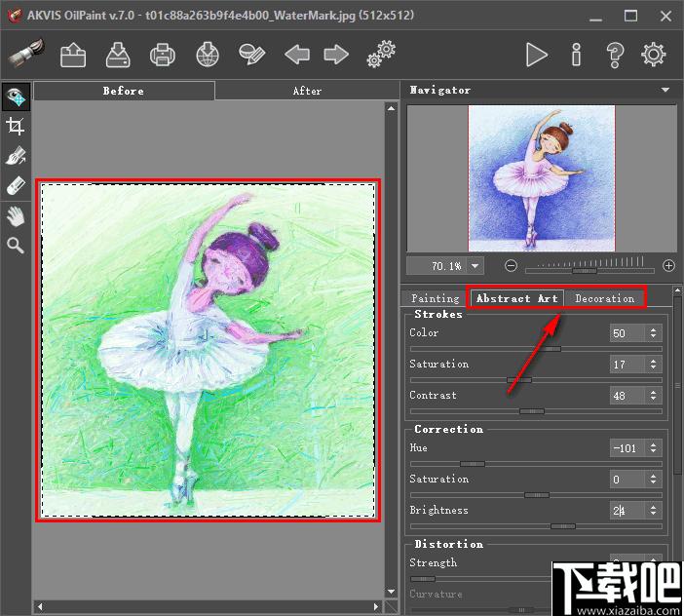Click the horizontal scroll left arrow
684x616 pixels.
click(41, 606)
